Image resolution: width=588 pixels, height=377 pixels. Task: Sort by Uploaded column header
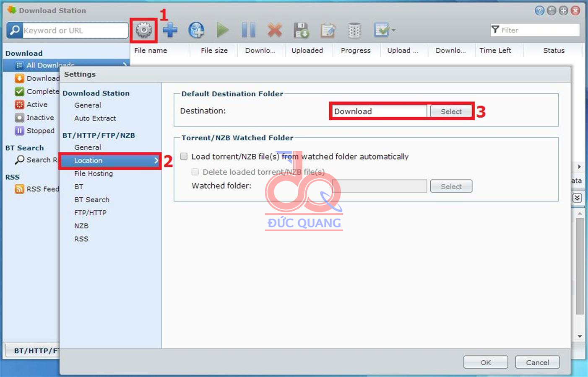click(307, 50)
